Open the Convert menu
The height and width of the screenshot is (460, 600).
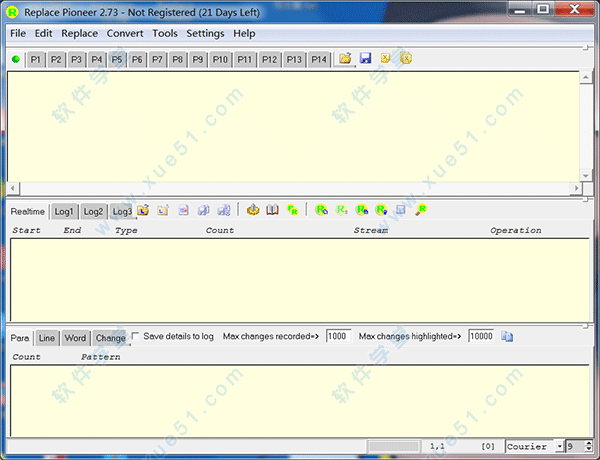(125, 33)
